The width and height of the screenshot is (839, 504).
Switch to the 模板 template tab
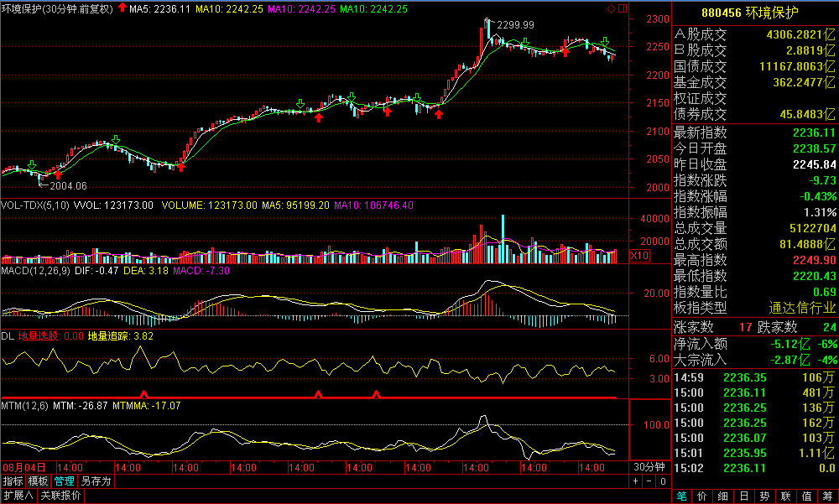coord(38,481)
